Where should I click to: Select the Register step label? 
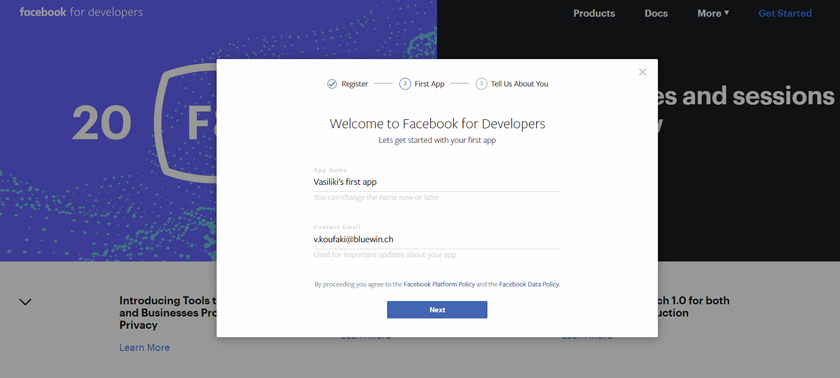point(355,84)
